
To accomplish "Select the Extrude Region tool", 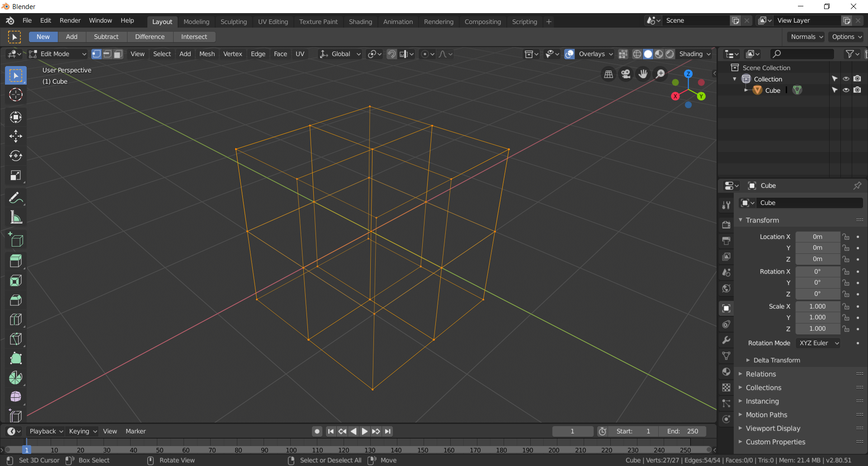I will tap(16, 261).
